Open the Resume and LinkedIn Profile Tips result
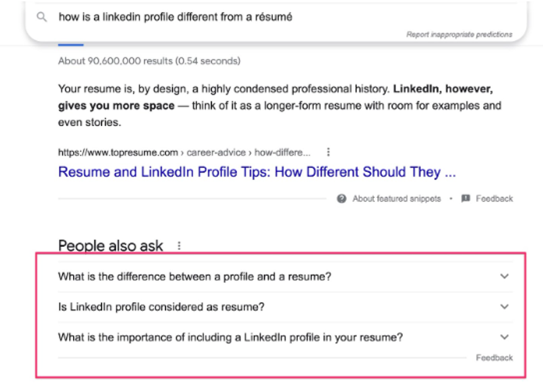Screen dimensions: 543x392 pyautogui.click(x=257, y=172)
